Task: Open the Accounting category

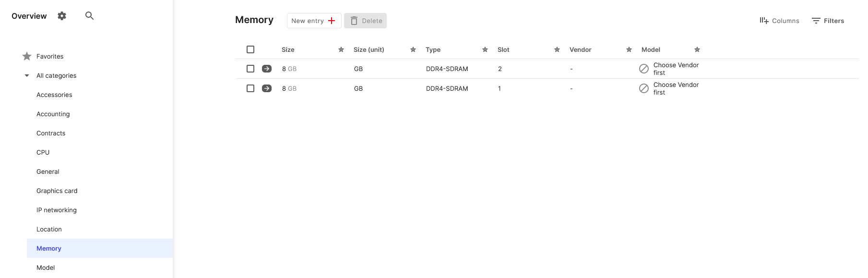Action: tap(53, 114)
